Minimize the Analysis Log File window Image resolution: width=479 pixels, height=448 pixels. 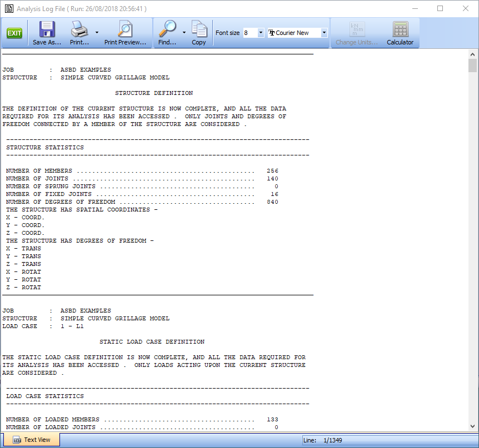pos(415,8)
